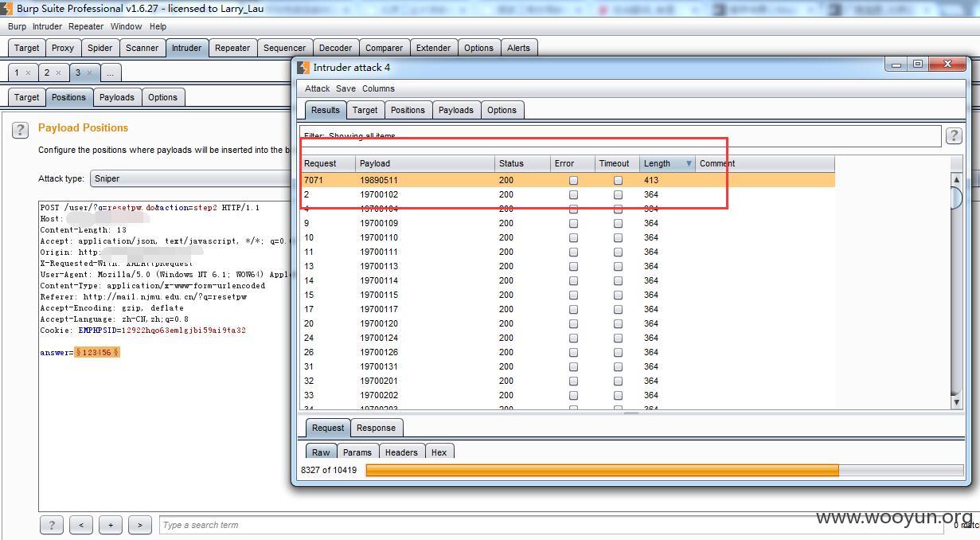Close Intruder tab 3 with its x
The height and width of the screenshot is (540, 980).
(89, 72)
